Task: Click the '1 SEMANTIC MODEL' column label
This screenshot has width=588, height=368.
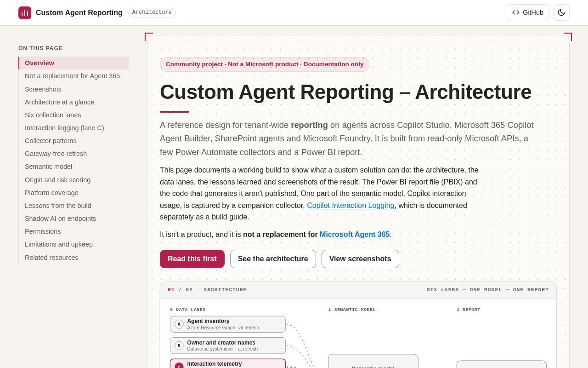Action: click(352, 310)
